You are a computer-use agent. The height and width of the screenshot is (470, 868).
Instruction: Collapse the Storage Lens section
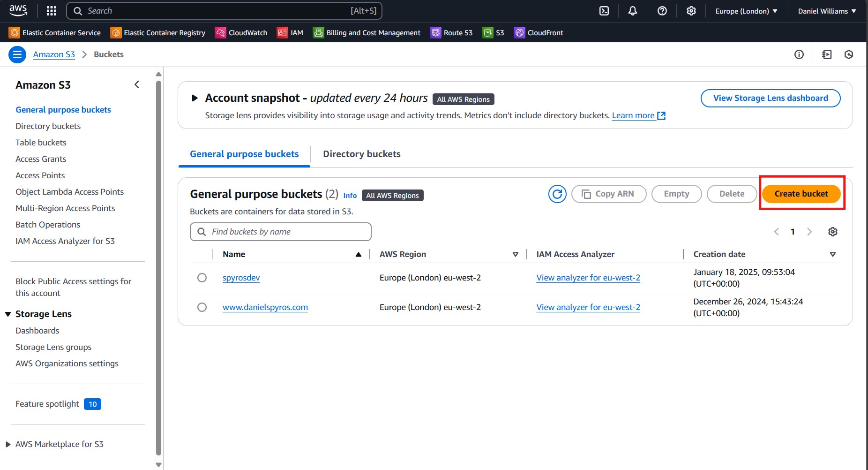(x=8, y=314)
